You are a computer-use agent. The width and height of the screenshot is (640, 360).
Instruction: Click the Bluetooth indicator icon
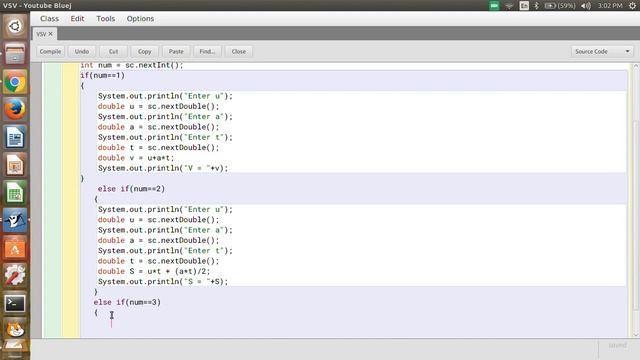[x=536, y=6]
